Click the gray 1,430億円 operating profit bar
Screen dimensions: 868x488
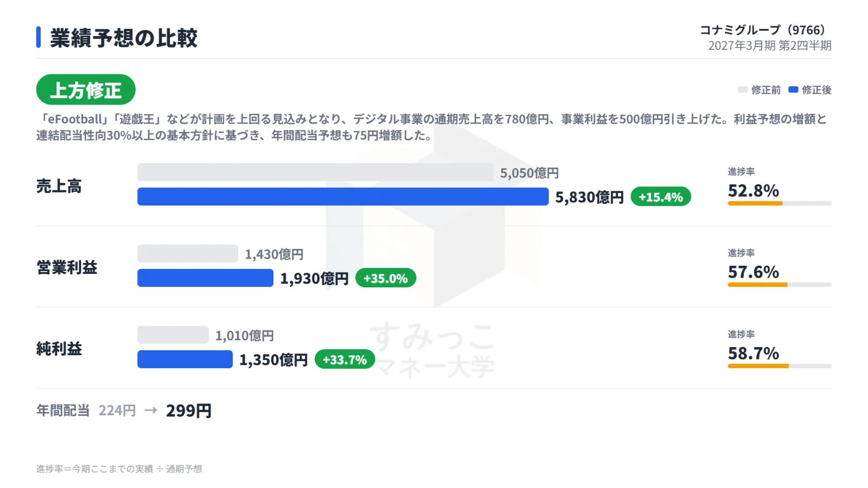coord(188,253)
